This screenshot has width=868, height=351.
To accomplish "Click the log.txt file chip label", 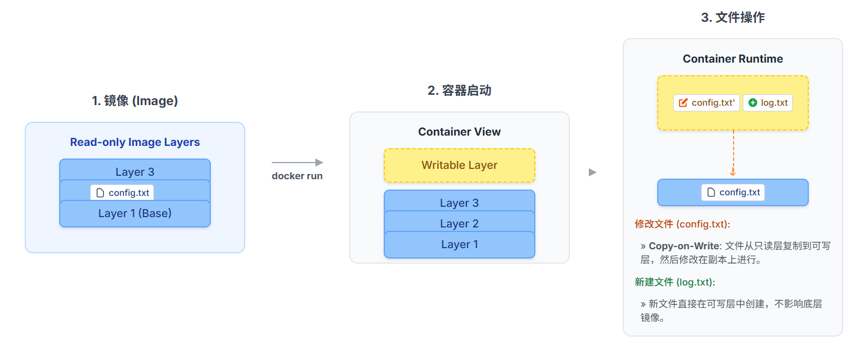I will pyautogui.click(x=774, y=103).
